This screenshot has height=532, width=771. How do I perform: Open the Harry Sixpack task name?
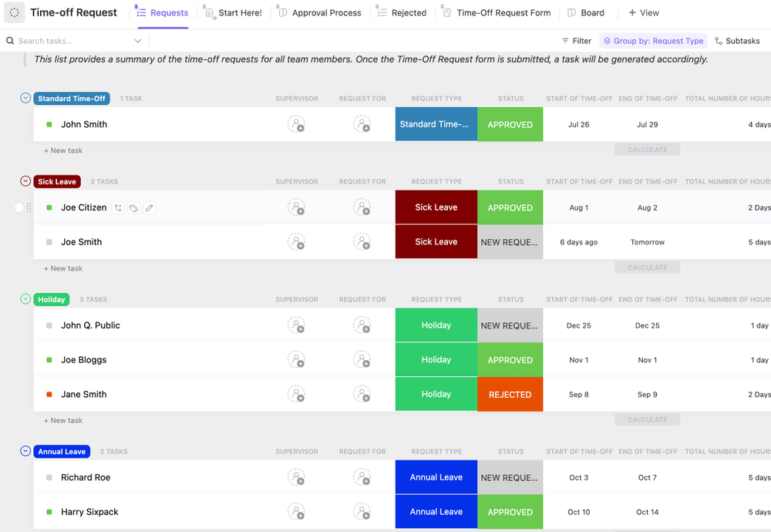pos(89,512)
